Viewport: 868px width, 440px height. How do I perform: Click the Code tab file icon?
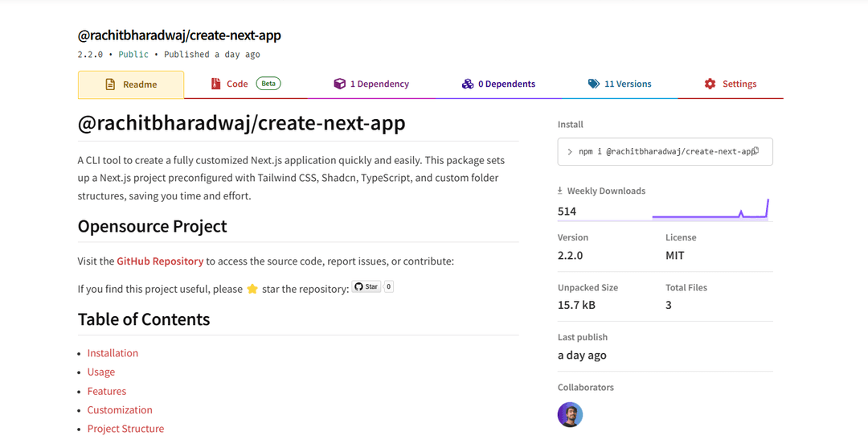215,84
